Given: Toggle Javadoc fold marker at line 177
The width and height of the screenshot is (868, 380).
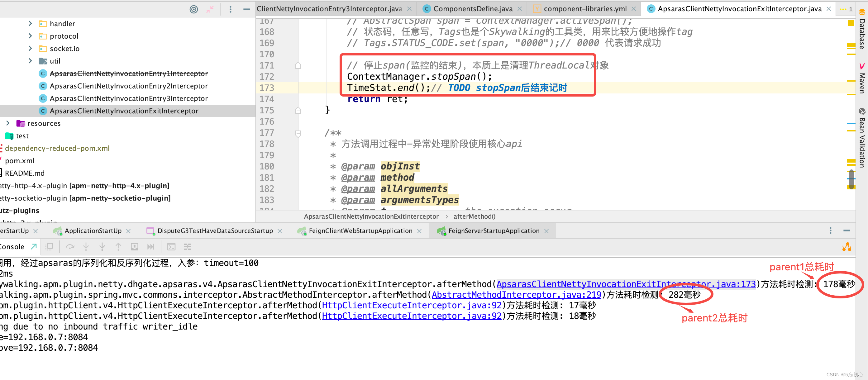Looking at the screenshot, I should pyautogui.click(x=298, y=133).
